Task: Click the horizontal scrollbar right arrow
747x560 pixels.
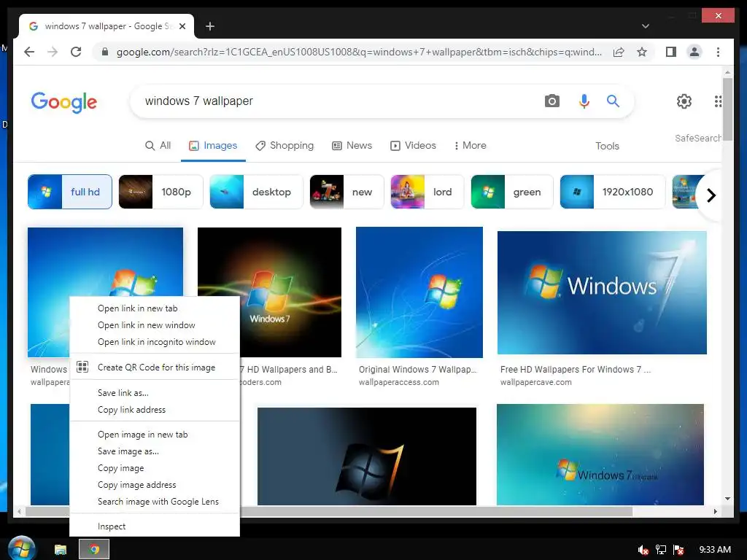Action: 715,511
